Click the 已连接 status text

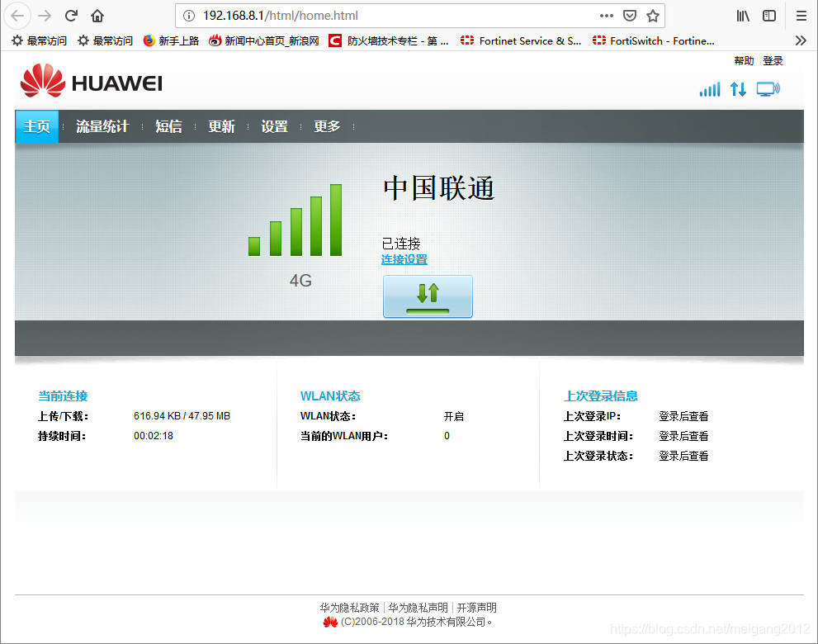[x=401, y=244]
